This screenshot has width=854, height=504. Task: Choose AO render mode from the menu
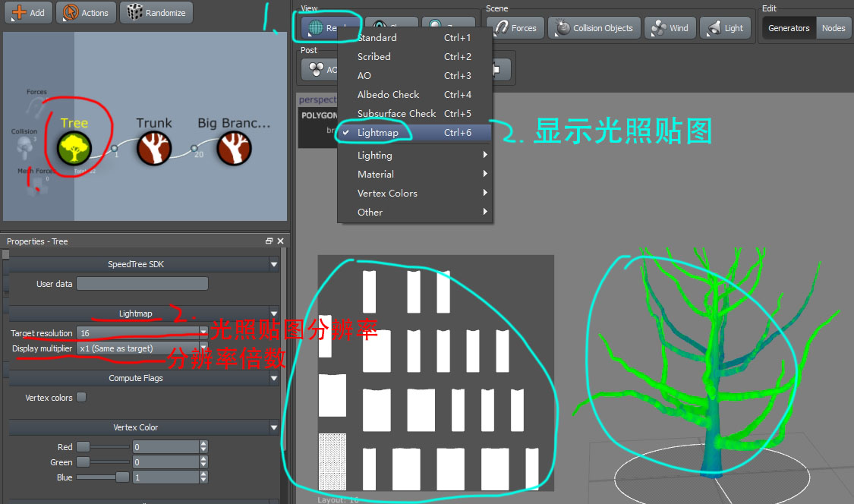(x=364, y=75)
